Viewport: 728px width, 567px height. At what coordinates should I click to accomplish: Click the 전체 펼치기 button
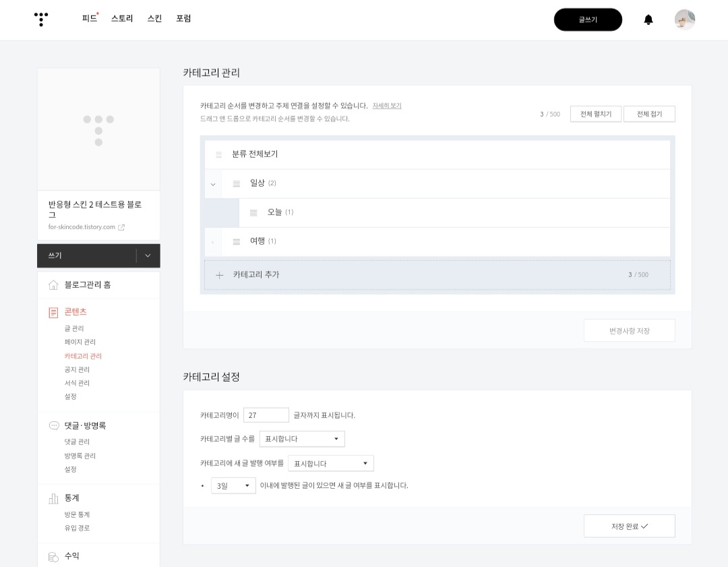[x=595, y=113]
